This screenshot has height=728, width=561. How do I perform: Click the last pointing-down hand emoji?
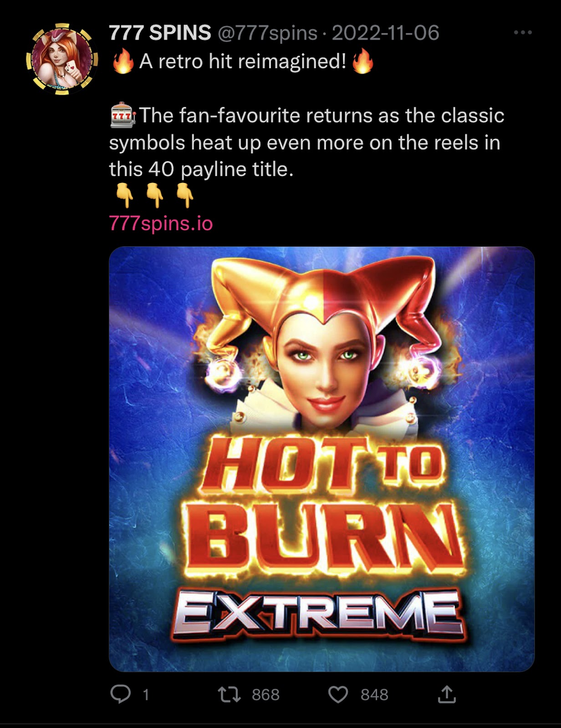coord(185,196)
